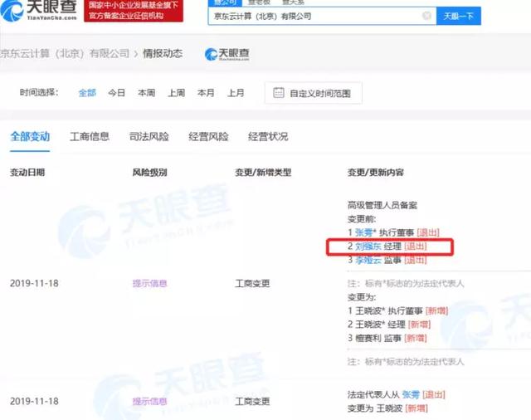Filter time by 本月

click(206, 93)
